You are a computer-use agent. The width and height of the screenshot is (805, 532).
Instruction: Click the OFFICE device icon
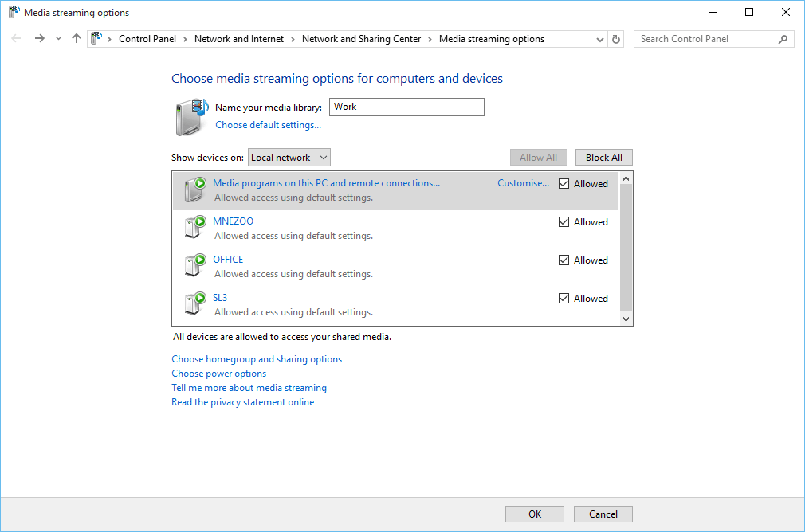coord(195,266)
